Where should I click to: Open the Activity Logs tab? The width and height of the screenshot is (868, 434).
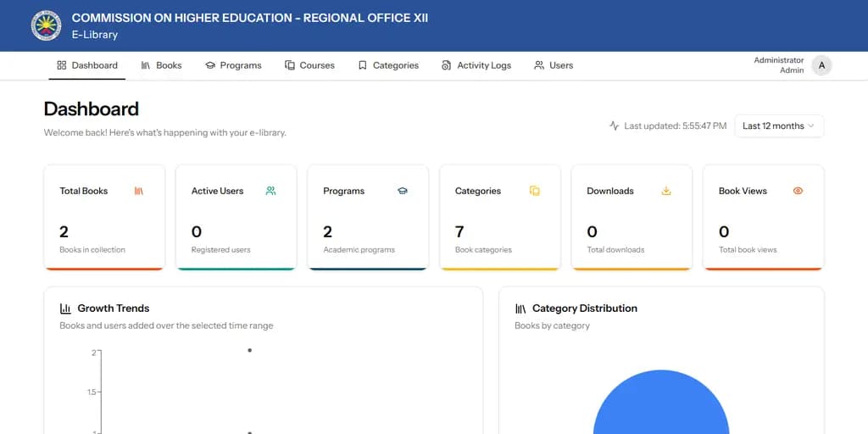(x=476, y=65)
